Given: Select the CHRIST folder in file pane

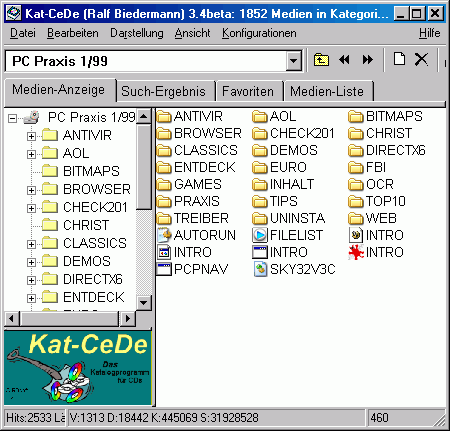Looking at the screenshot, I should pyautogui.click(x=380, y=134).
